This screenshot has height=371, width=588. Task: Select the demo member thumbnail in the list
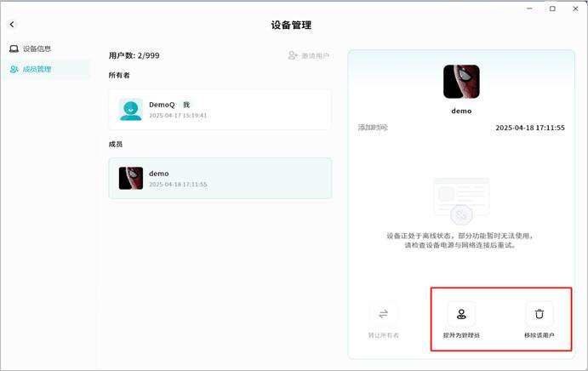click(x=131, y=178)
